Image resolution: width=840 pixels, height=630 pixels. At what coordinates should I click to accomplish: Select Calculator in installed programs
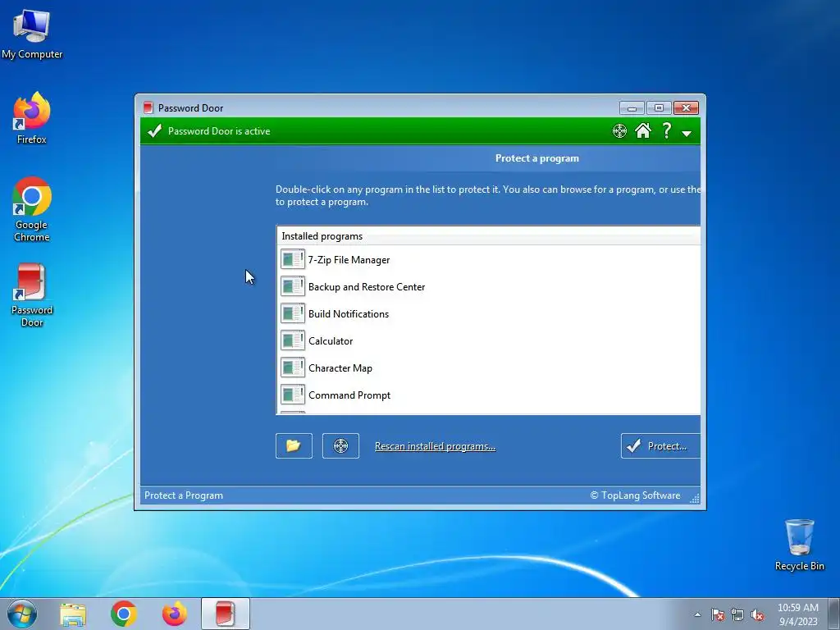tap(489, 340)
